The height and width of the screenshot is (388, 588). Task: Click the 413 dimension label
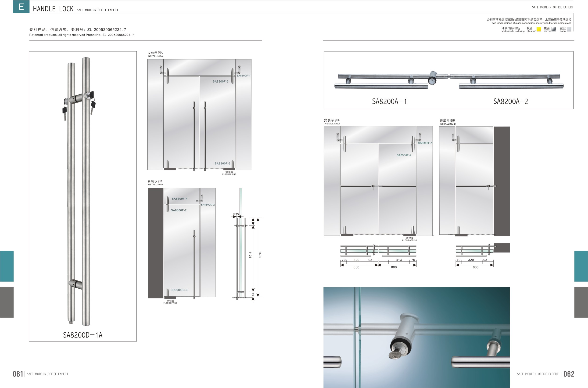tap(399, 260)
